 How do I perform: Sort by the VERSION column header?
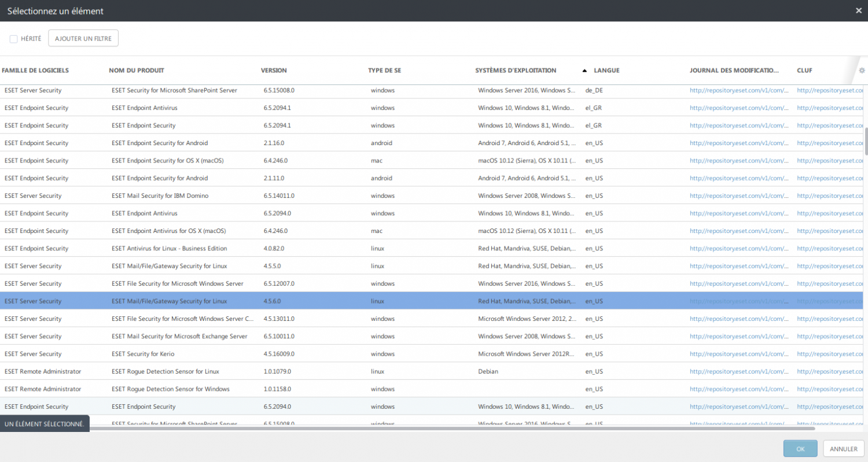coord(274,71)
